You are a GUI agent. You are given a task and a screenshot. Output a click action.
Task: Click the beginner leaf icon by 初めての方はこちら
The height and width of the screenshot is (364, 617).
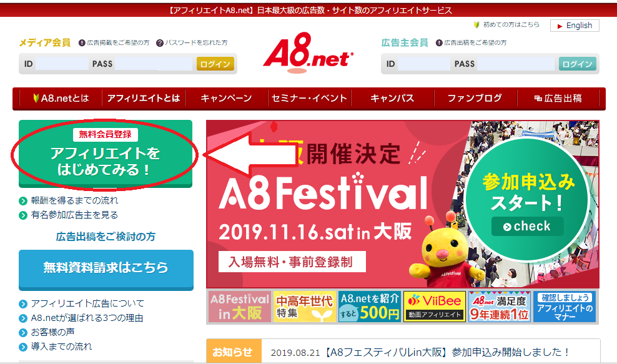[x=477, y=25]
